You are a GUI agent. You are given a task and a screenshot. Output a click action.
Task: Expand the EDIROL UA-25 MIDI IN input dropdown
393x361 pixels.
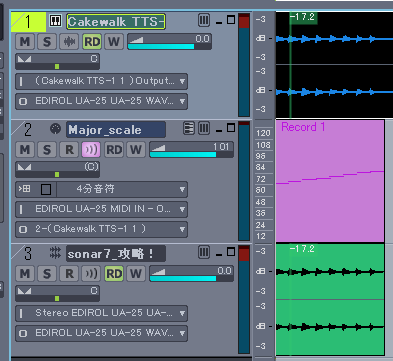[101, 209]
